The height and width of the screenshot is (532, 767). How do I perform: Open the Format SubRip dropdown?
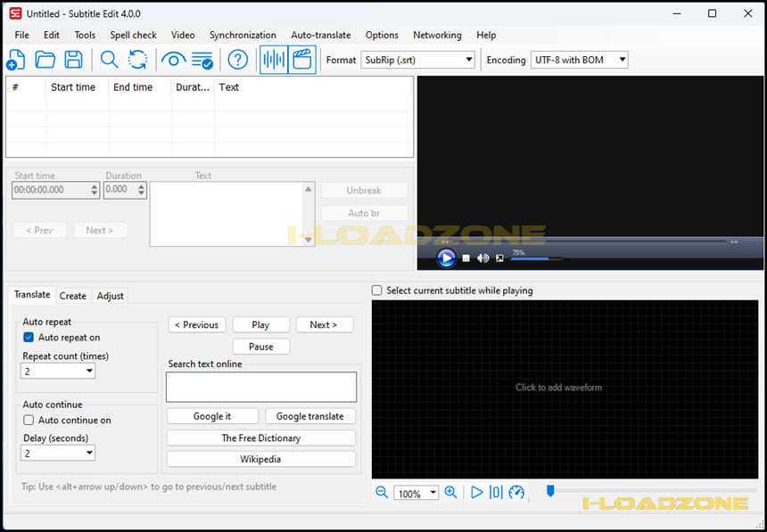[417, 60]
